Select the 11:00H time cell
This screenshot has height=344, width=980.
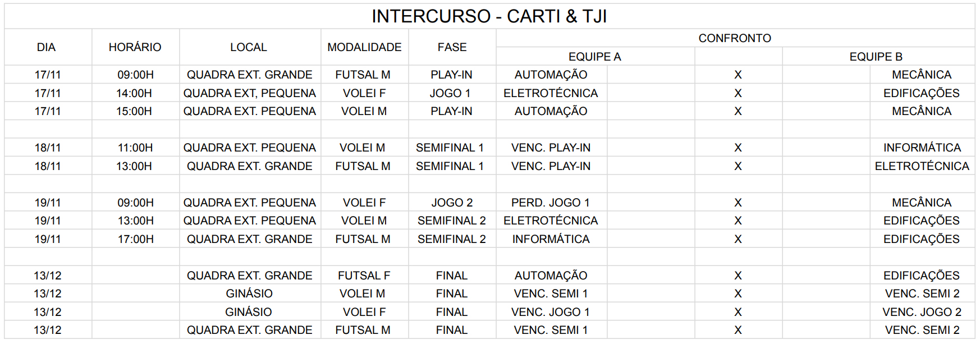[x=135, y=148]
